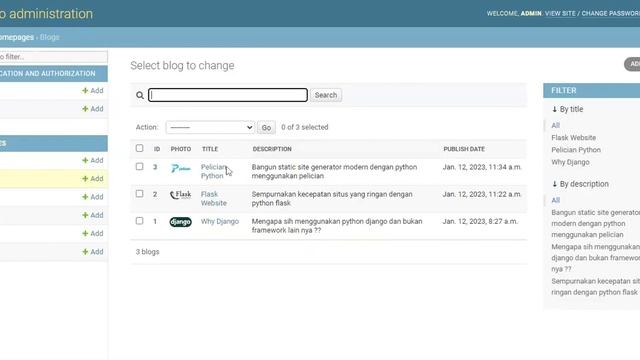This screenshot has height=360, width=640.
Task: Filter by description starting Mengapa sih menggunakan
Action: (596, 258)
